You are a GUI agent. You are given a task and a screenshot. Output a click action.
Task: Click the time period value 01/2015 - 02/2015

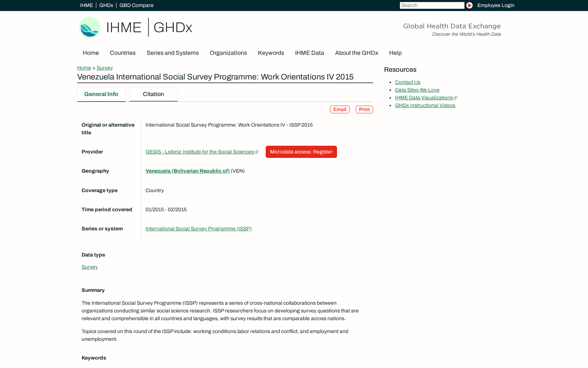166,210
